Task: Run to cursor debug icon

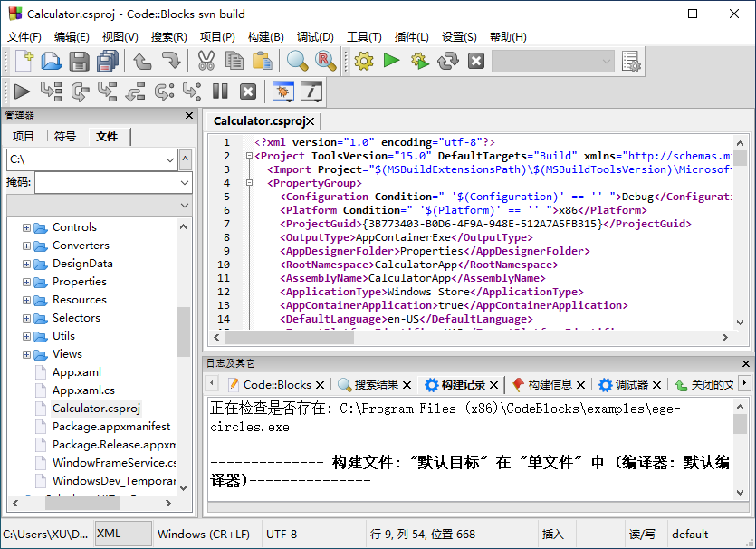Action: (x=51, y=91)
